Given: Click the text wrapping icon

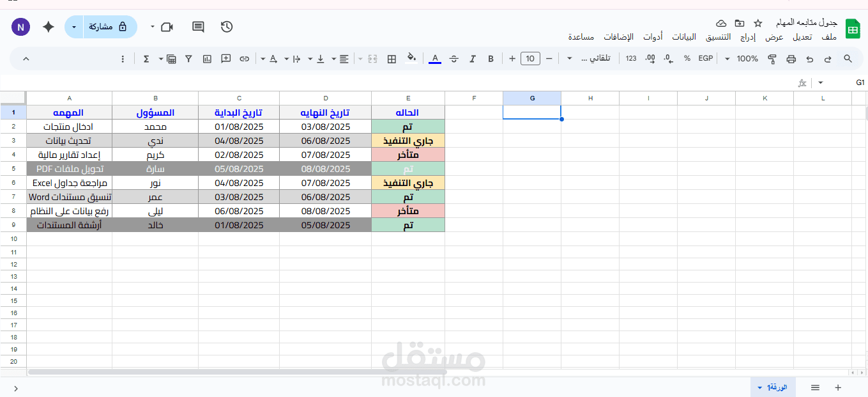Looking at the screenshot, I should click(x=297, y=59).
